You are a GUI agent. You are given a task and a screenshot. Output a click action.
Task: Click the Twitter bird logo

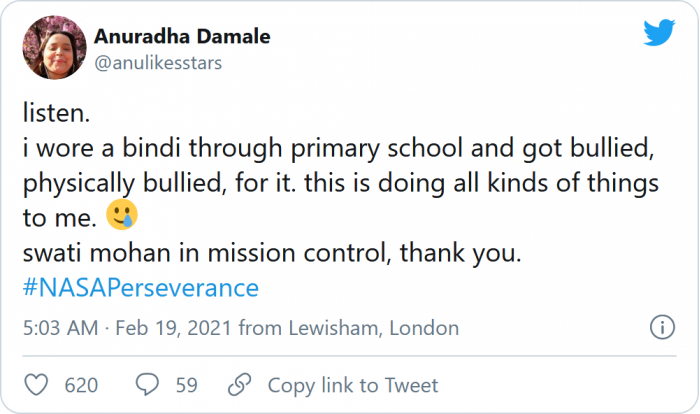click(659, 34)
